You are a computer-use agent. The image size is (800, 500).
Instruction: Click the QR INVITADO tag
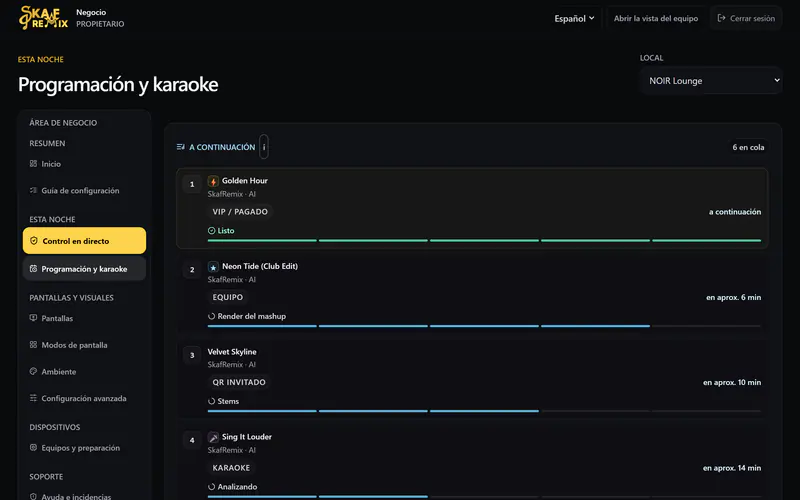[x=239, y=382]
